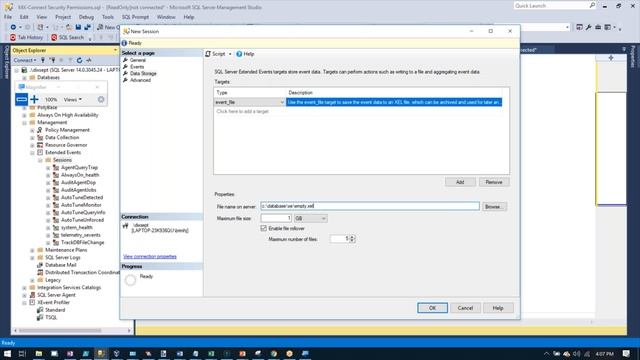Click "Click here to add a target" row

coord(242,111)
